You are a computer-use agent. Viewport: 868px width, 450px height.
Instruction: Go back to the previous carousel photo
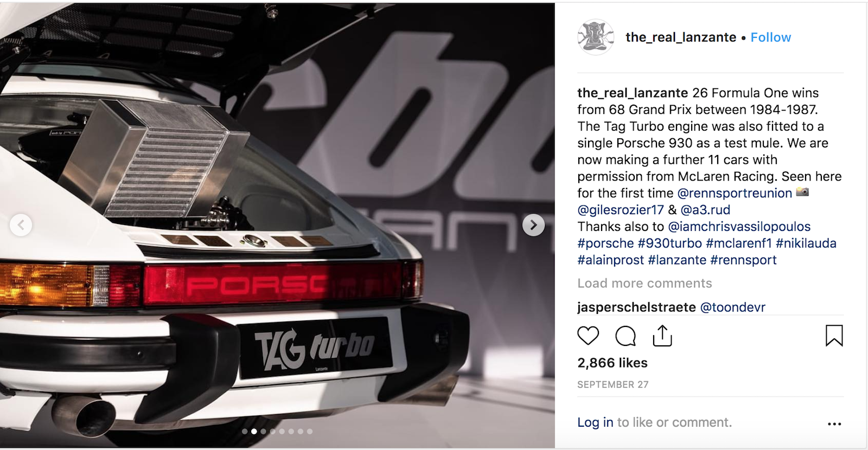(x=21, y=224)
